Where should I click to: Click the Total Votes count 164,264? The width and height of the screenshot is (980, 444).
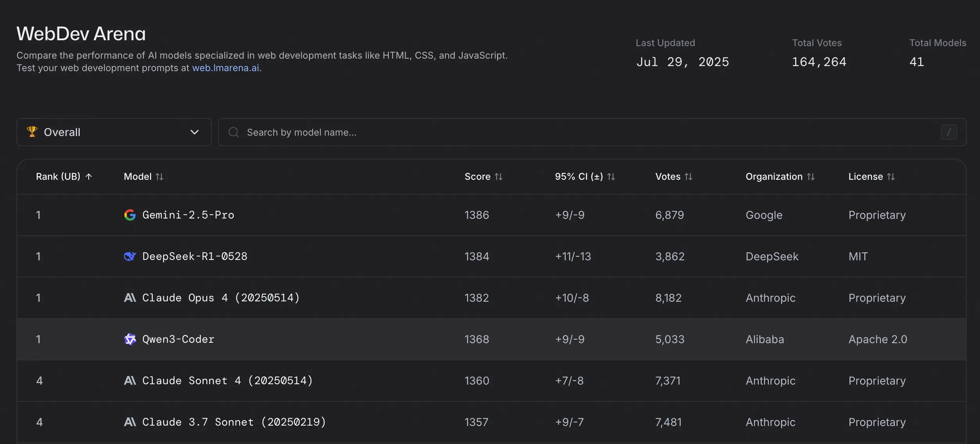[819, 62]
